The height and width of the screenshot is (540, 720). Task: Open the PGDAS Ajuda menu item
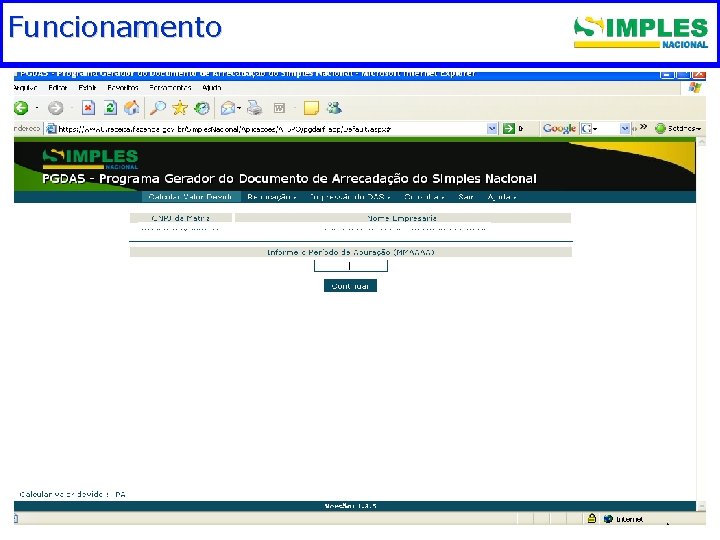[x=502, y=197]
